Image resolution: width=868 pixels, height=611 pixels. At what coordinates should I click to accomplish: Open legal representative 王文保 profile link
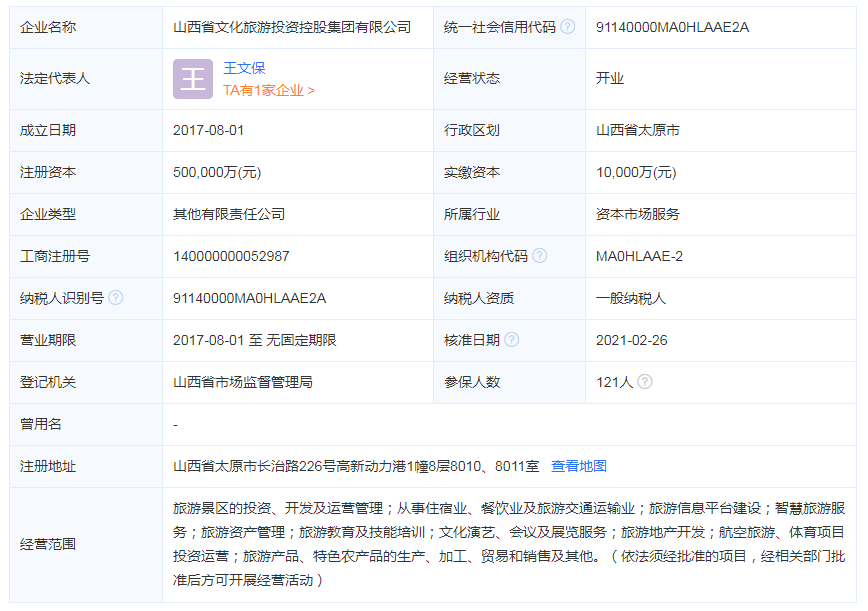tap(244, 68)
